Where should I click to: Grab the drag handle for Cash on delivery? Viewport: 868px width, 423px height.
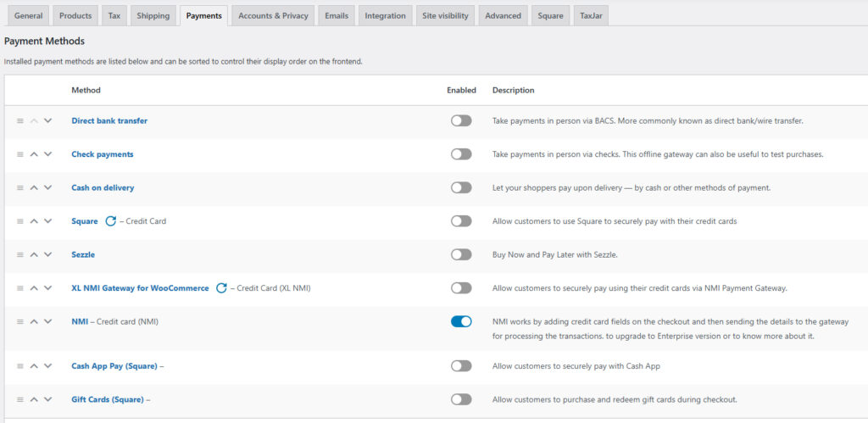click(x=20, y=187)
